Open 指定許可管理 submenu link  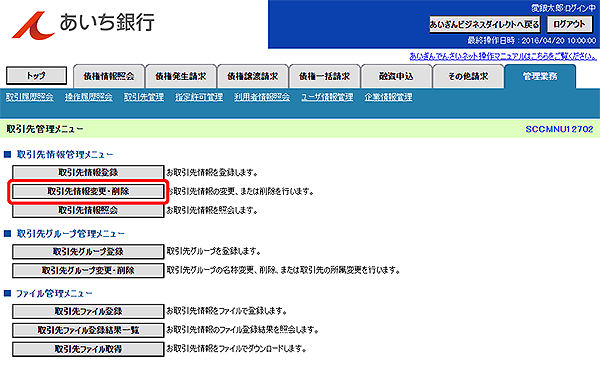tap(199, 97)
